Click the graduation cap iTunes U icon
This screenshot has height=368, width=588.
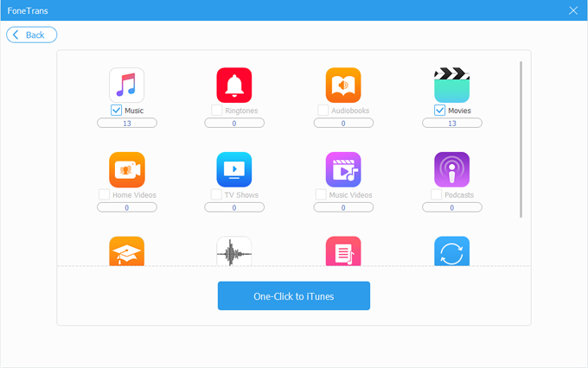(x=126, y=251)
